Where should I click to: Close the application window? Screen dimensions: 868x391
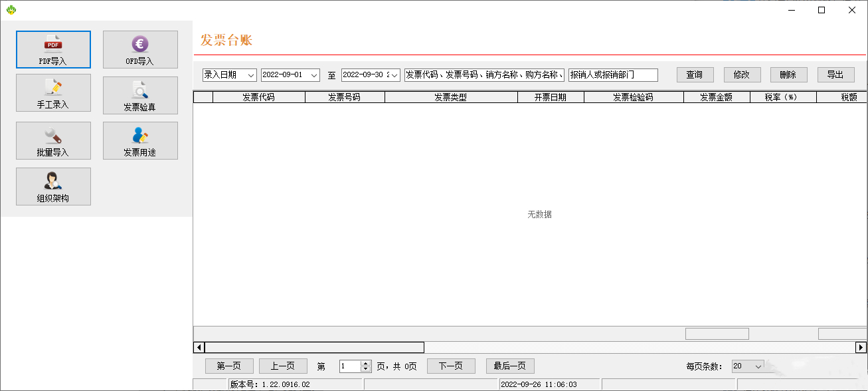point(852,10)
